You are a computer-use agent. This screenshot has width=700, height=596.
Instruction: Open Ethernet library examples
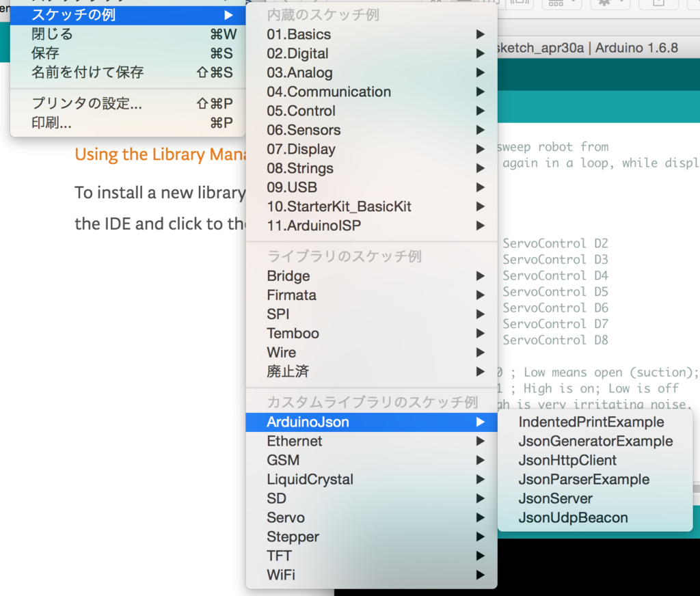[x=371, y=441]
